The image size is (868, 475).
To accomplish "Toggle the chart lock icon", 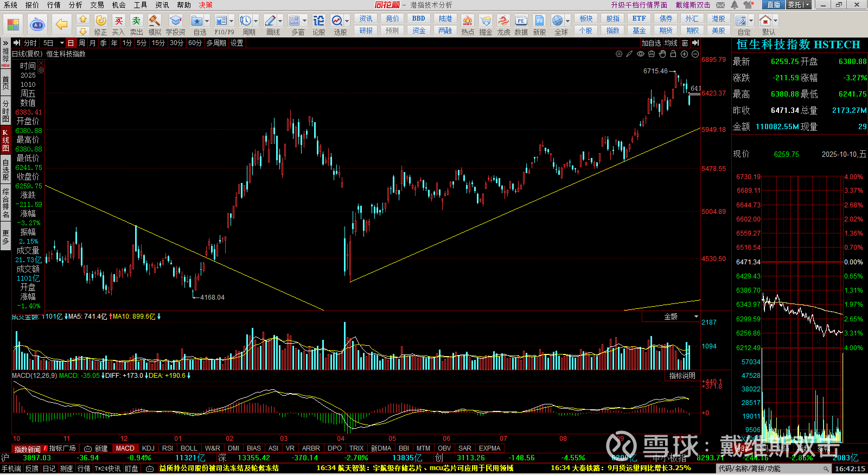I will [x=673, y=54].
